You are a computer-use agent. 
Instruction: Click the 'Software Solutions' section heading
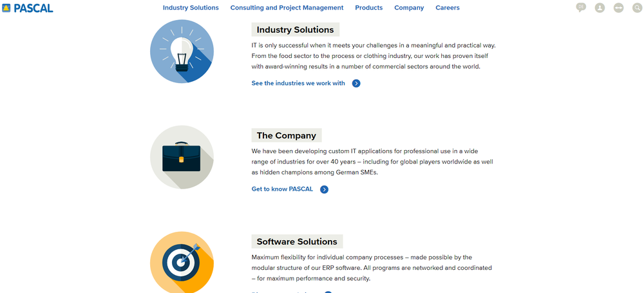(297, 241)
